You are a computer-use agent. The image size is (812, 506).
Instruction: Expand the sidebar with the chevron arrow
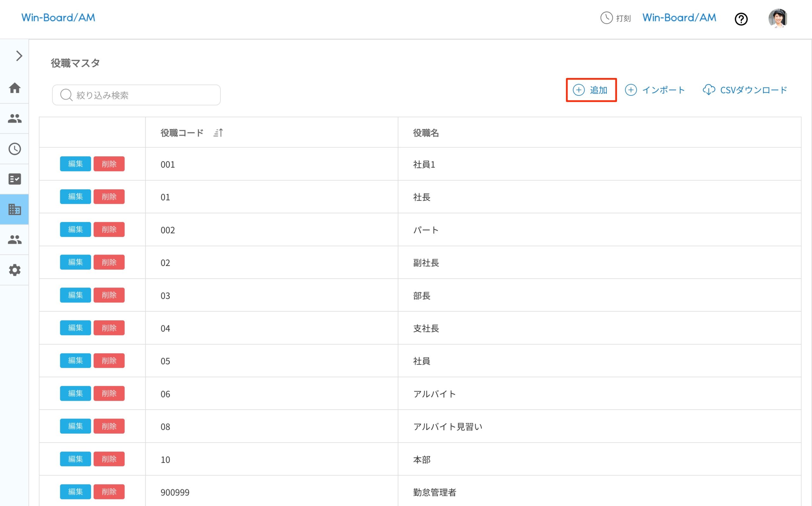point(19,56)
